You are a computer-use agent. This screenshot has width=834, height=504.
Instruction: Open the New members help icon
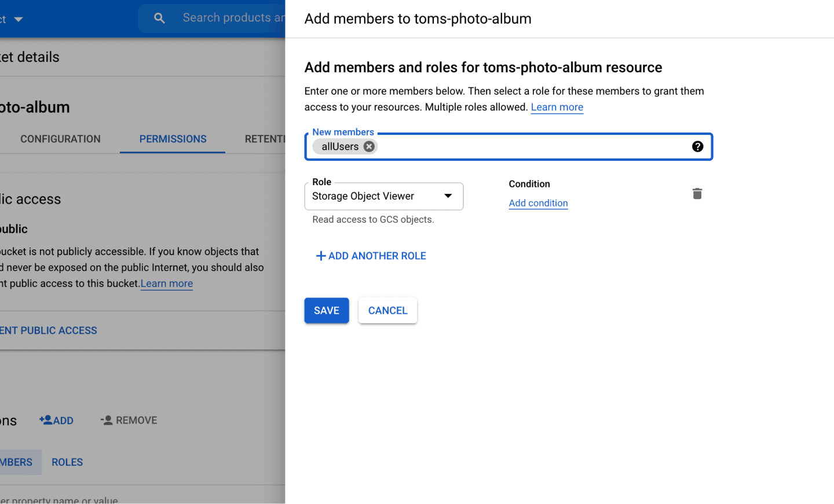(x=697, y=146)
